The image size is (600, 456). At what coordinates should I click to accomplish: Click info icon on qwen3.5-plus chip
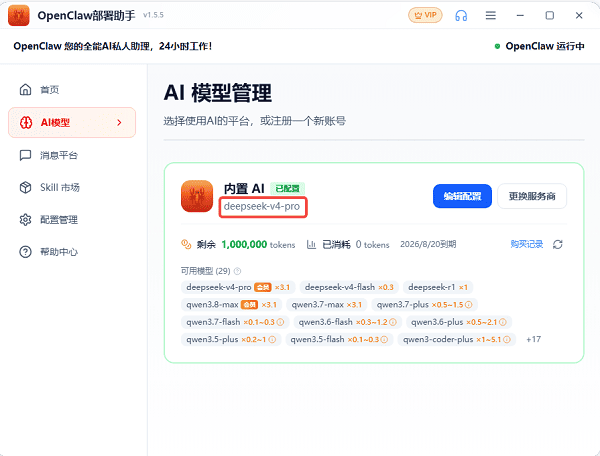(x=272, y=339)
